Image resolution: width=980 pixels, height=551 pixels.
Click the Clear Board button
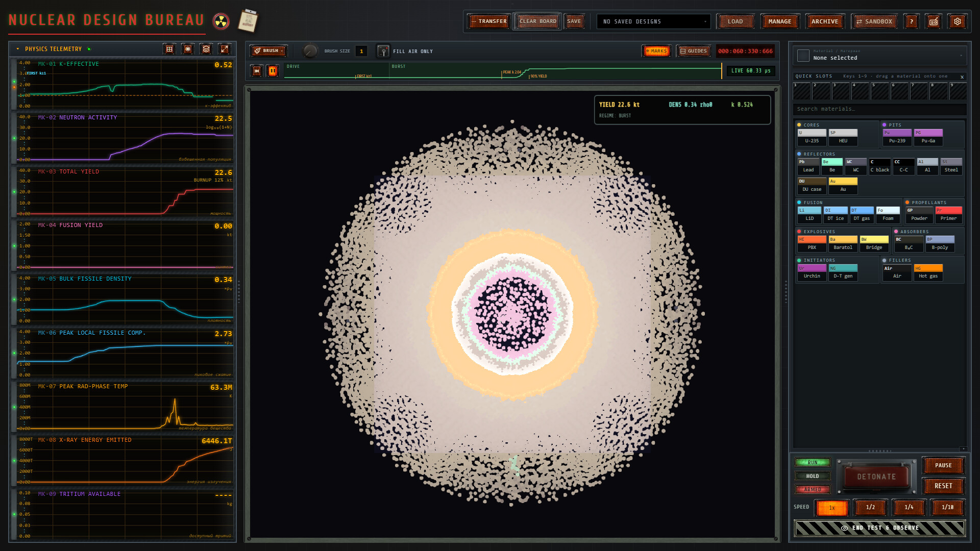click(x=538, y=21)
